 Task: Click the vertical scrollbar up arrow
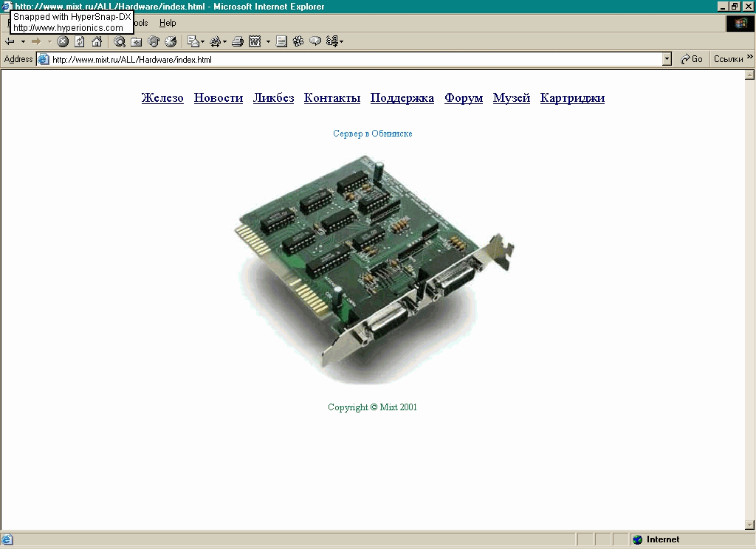tap(750, 75)
